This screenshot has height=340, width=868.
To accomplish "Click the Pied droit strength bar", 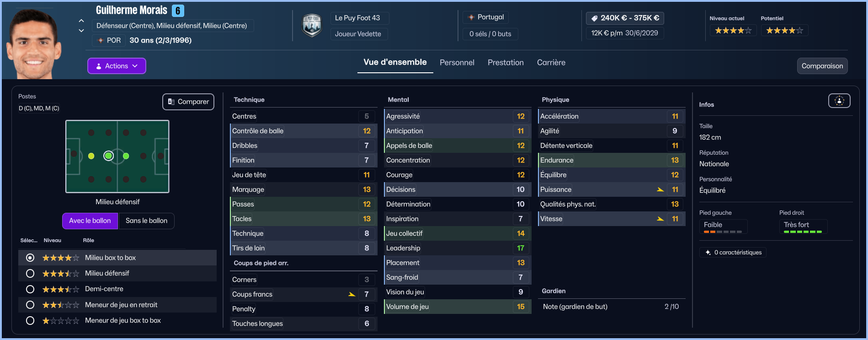I will pyautogui.click(x=803, y=232).
